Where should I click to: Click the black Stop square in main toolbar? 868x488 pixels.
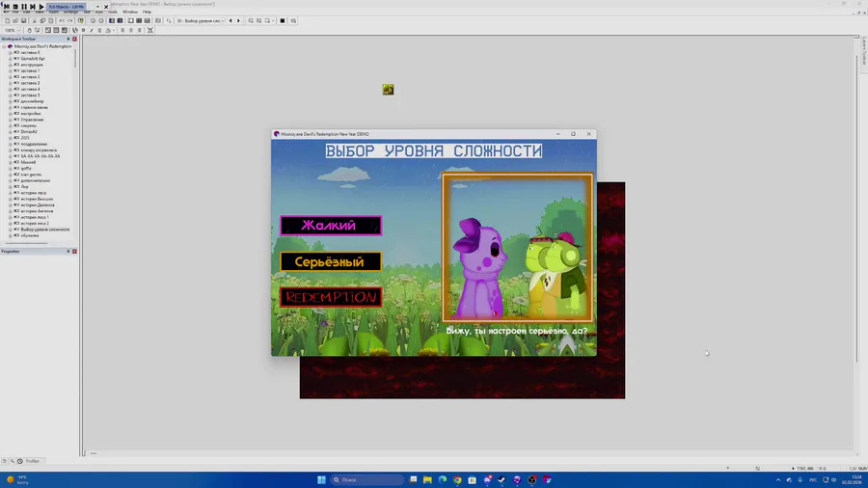tap(283, 21)
